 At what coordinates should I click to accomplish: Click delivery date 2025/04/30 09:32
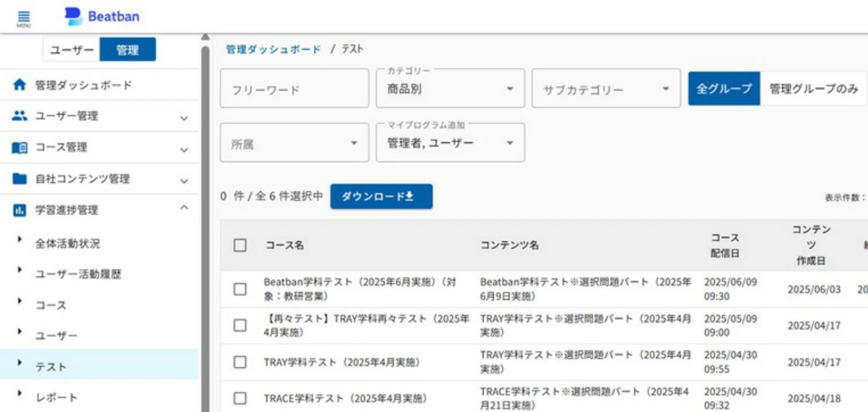tap(730, 399)
